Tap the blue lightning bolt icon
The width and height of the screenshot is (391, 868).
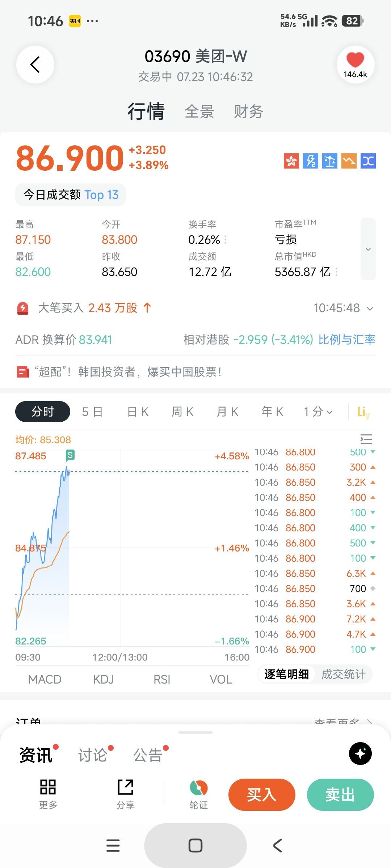[311, 161]
